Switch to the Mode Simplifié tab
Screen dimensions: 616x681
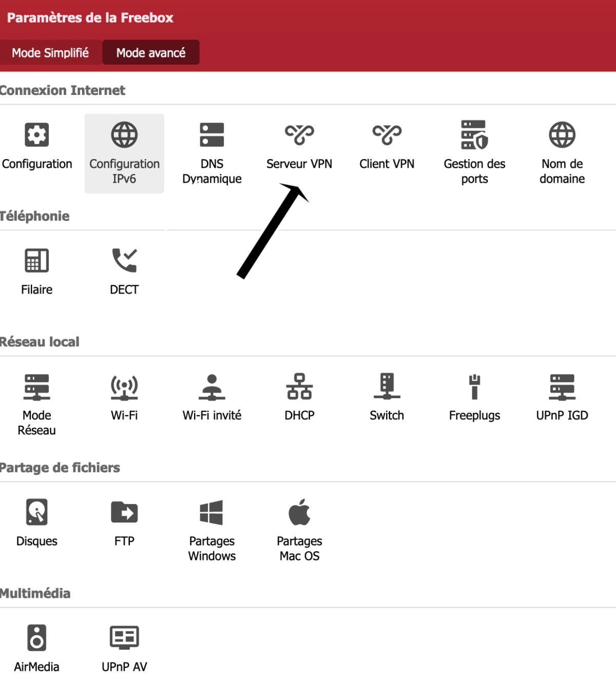click(x=50, y=53)
